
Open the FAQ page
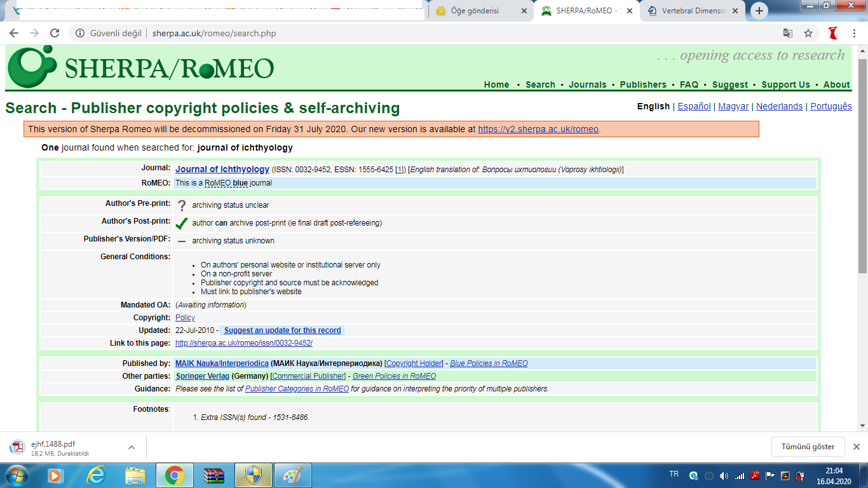tap(689, 85)
